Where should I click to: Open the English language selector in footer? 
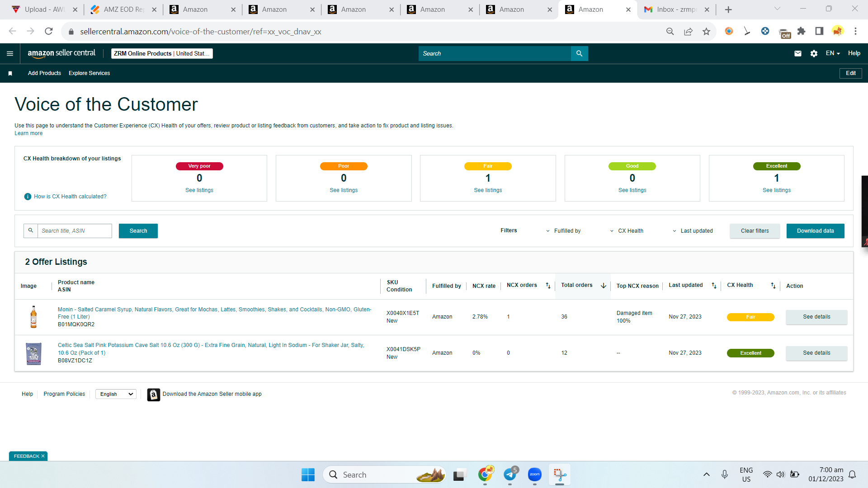coord(116,394)
